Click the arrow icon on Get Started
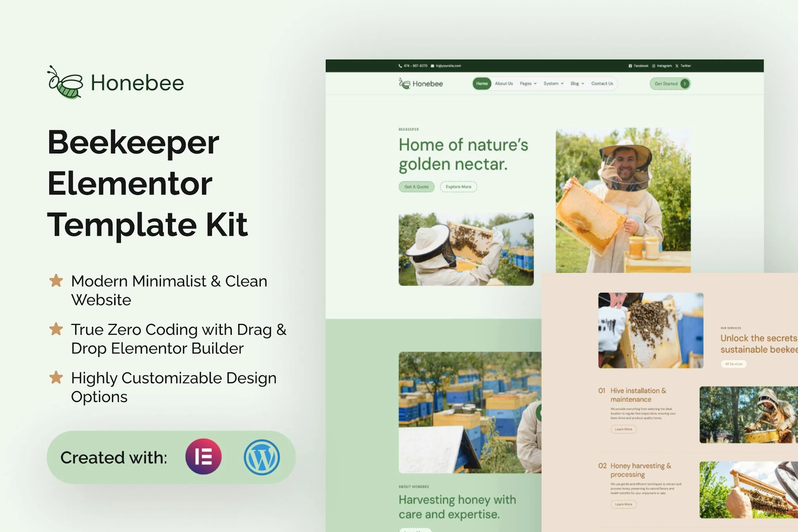Image resolution: width=798 pixels, height=532 pixels. pyautogui.click(x=684, y=83)
